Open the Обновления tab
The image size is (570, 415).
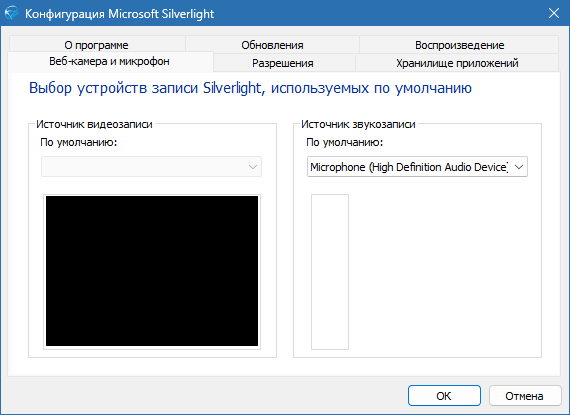coord(272,45)
